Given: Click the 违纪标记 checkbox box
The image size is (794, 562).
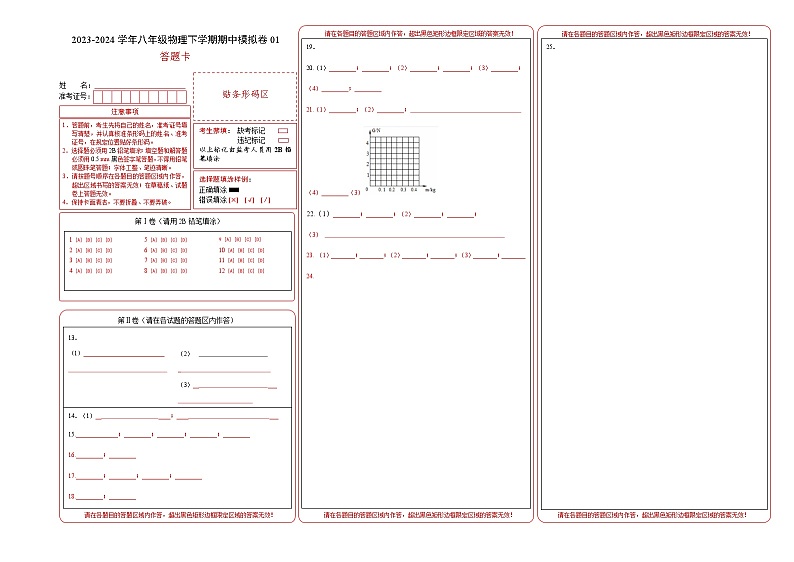Looking at the screenshot, I should coord(282,140).
